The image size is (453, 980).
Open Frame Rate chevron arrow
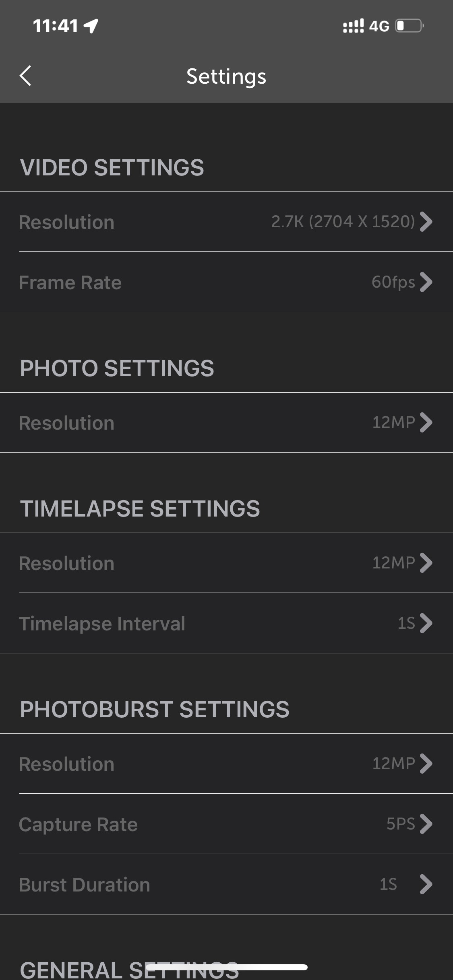coord(426,282)
